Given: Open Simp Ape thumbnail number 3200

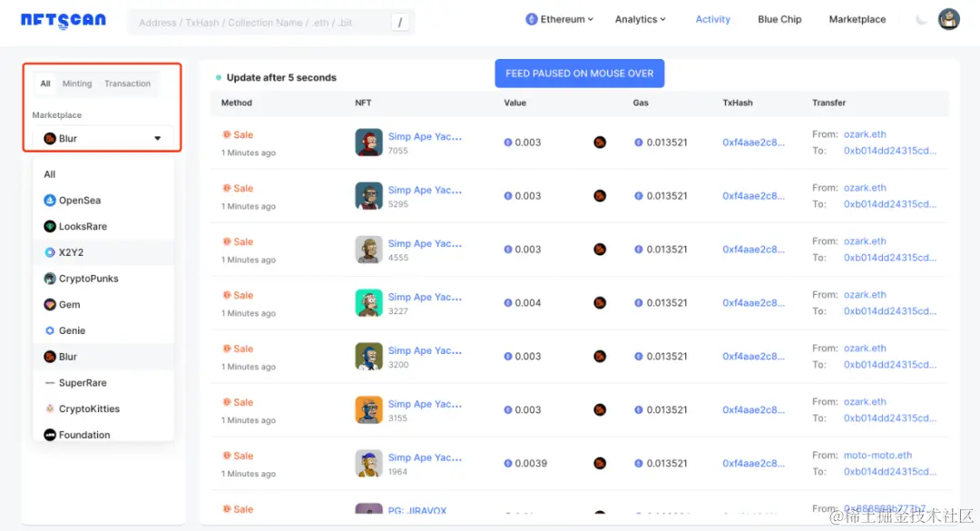Looking at the screenshot, I should (368, 357).
